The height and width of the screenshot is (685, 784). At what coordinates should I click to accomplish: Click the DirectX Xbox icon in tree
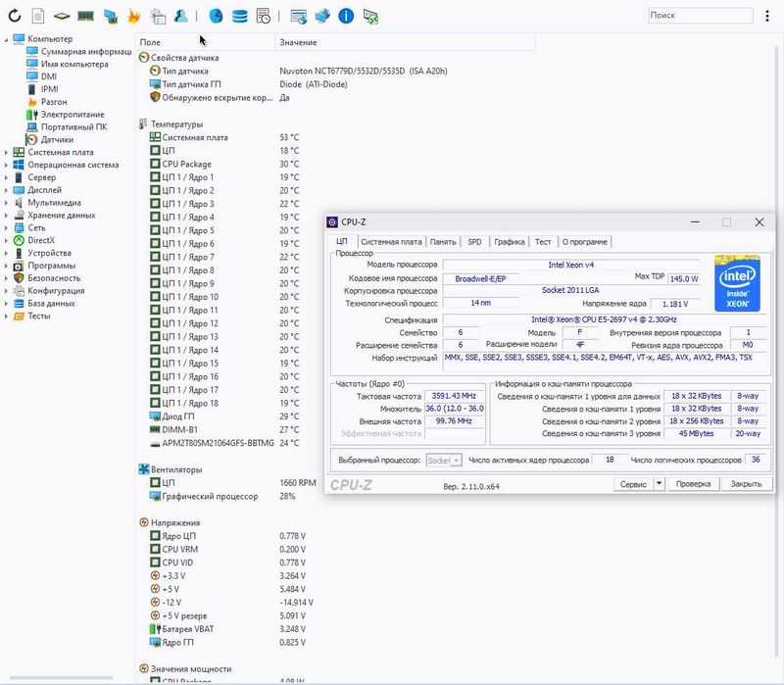point(19,240)
